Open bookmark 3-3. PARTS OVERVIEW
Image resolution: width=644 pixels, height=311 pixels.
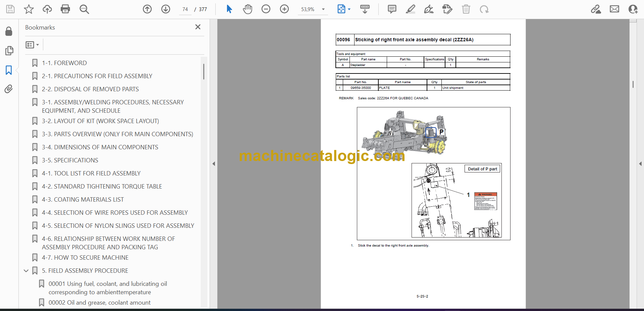click(117, 134)
